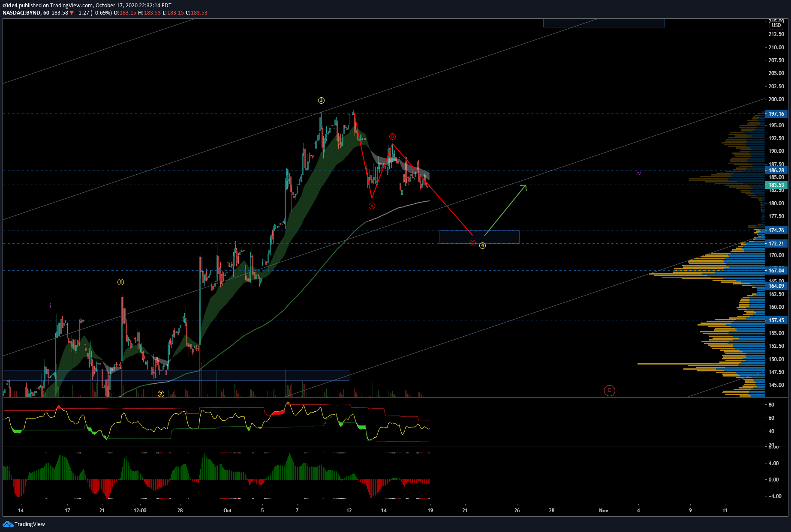The width and height of the screenshot is (791, 532).
Task: Click the purple 'i' wave label
Action: click(51, 306)
